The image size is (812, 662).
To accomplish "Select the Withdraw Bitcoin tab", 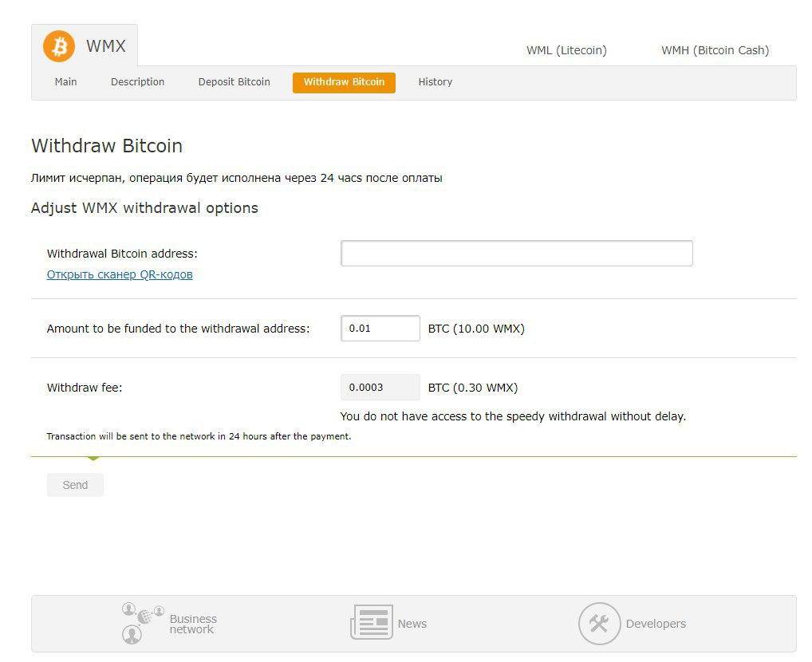I will [x=344, y=82].
